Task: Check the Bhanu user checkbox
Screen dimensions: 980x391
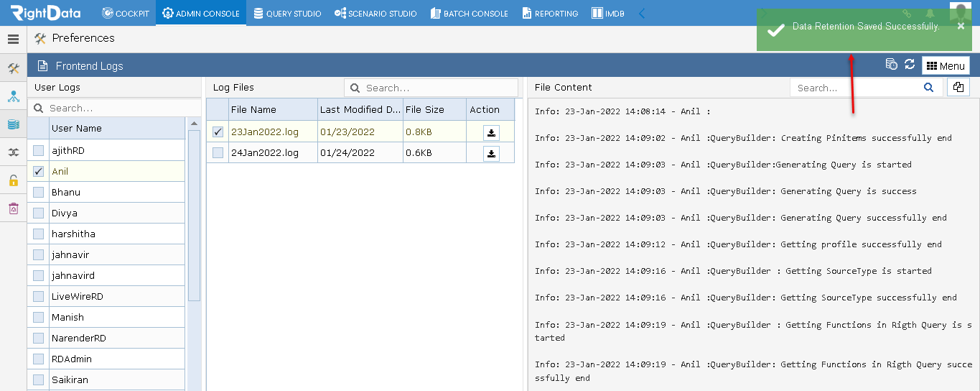Action: click(x=39, y=193)
